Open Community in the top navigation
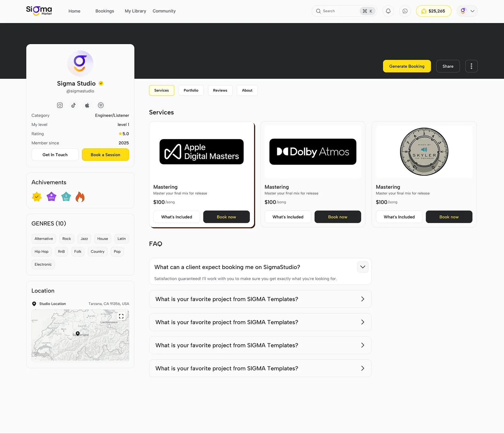The height and width of the screenshot is (434, 504). (164, 11)
